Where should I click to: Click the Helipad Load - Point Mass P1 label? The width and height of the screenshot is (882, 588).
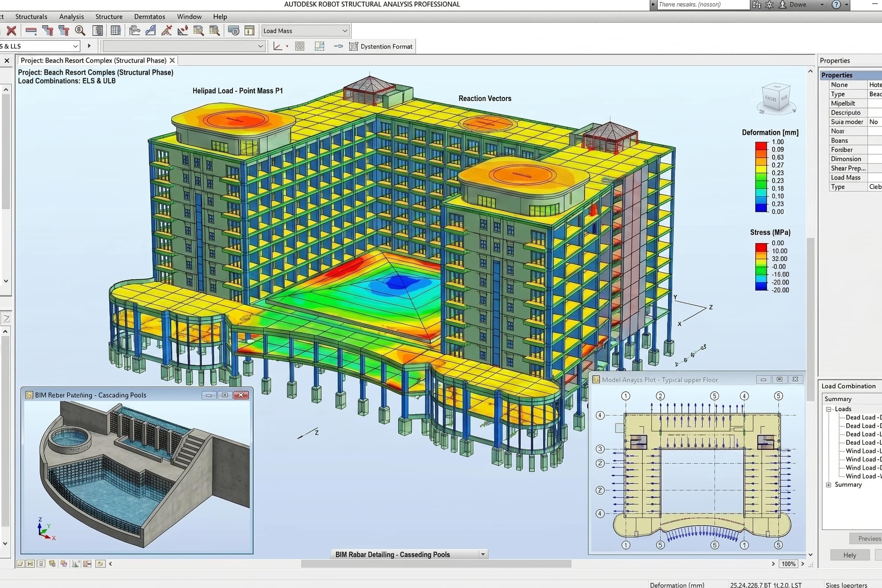(x=238, y=91)
